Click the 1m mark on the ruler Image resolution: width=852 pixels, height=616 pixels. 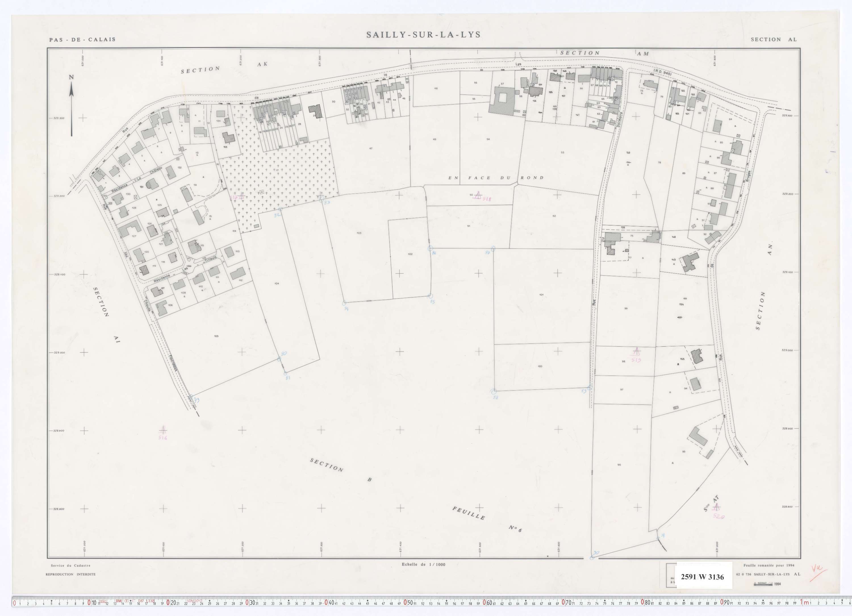click(804, 602)
